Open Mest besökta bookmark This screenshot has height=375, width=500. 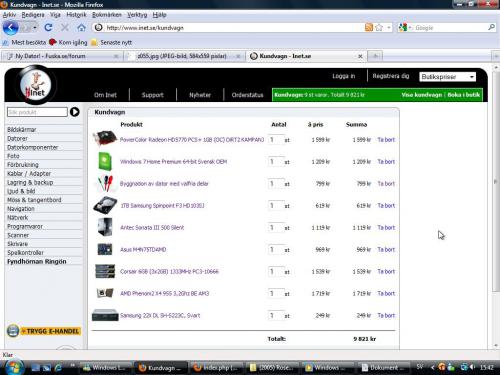[24, 42]
